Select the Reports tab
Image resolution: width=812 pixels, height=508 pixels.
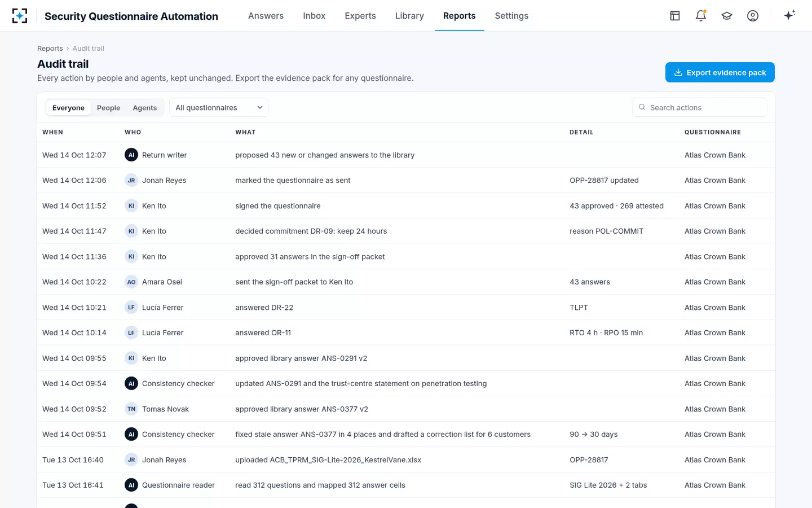coord(459,16)
